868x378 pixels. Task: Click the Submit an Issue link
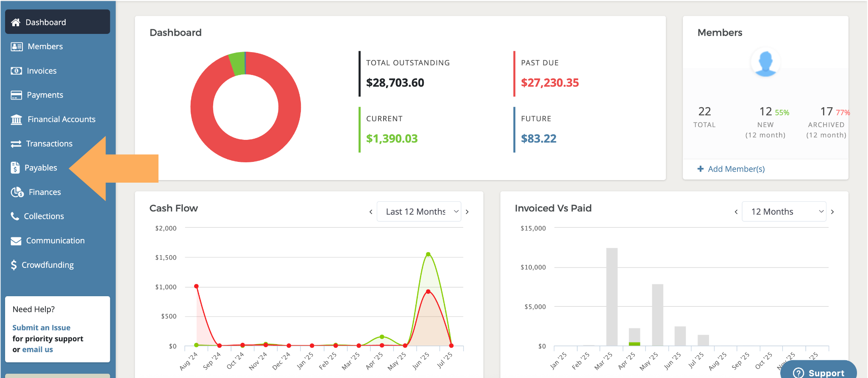(x=41, y=328)
